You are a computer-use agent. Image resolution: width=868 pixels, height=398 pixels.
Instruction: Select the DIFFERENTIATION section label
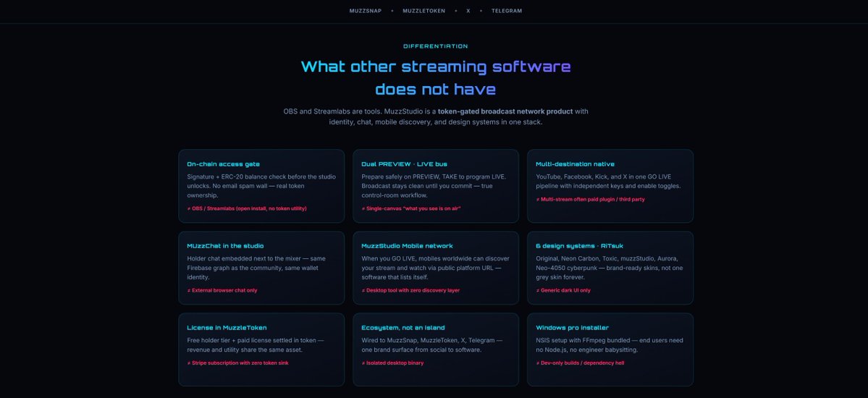[x=435, y=46]
